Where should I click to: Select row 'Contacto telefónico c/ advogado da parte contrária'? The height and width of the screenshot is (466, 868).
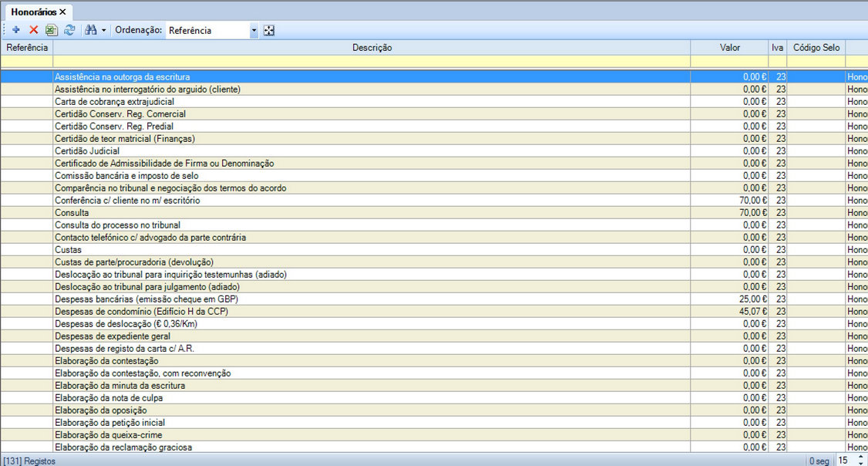(434, 237)
